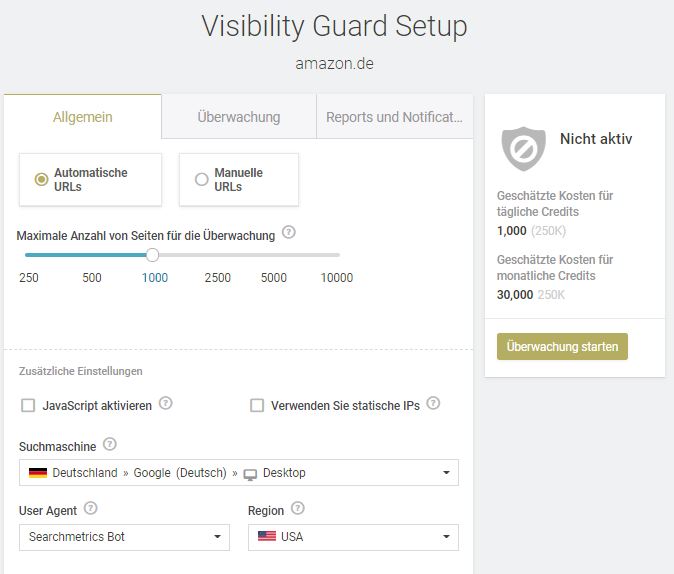Choose 2500 on pages scale
Viewport: 674px width, 574px height.
coord(218,278)
